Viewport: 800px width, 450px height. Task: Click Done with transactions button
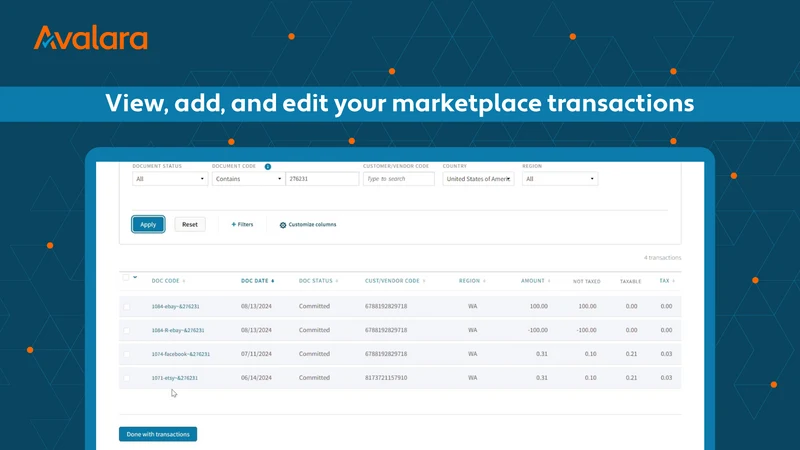[158, 434]
